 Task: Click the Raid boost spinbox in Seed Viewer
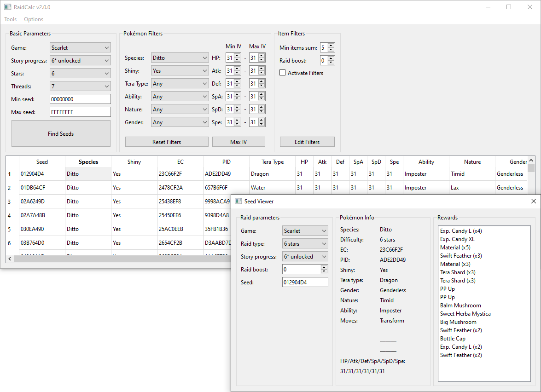coord(305,269)
